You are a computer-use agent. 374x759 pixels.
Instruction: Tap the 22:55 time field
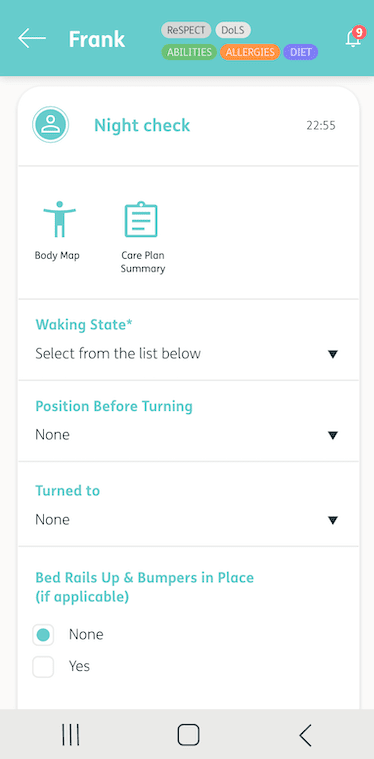[x=321, y=126]
